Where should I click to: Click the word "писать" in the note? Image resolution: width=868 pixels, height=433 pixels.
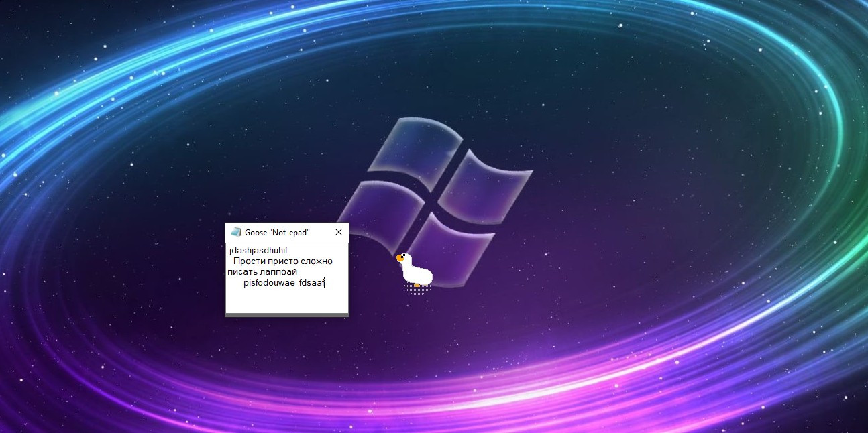(x=242, y=272)
